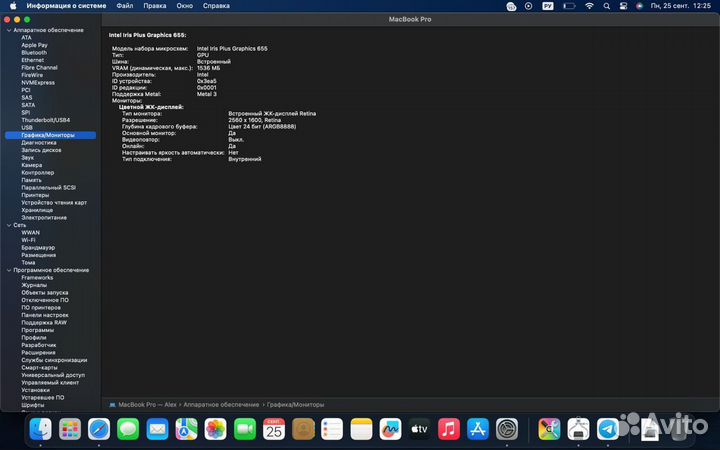Viewport: 720px width, 450px height.
Task: Open the App Store icon
Action: click(x=478, y=429)
